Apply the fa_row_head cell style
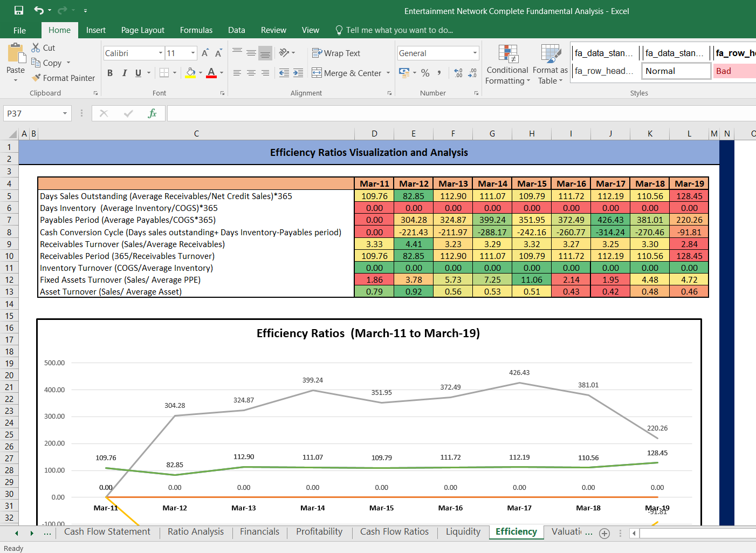This screenshot has width=756, height=553. tap(604, 71)
